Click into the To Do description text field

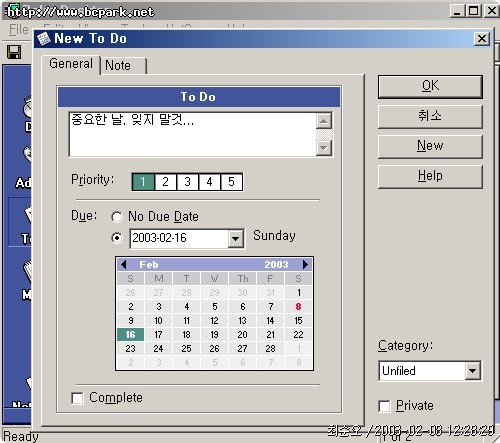pyautogui.click(x=192, y=134)
